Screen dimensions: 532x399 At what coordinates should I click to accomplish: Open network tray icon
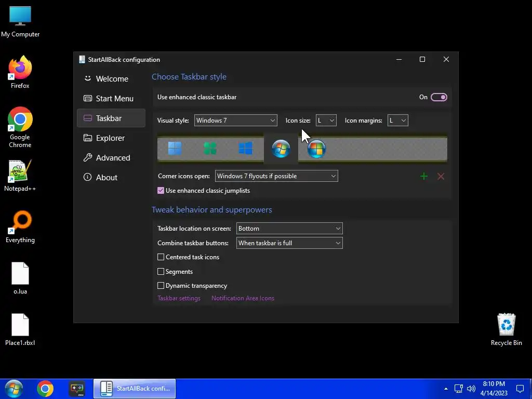coord(459,389)
